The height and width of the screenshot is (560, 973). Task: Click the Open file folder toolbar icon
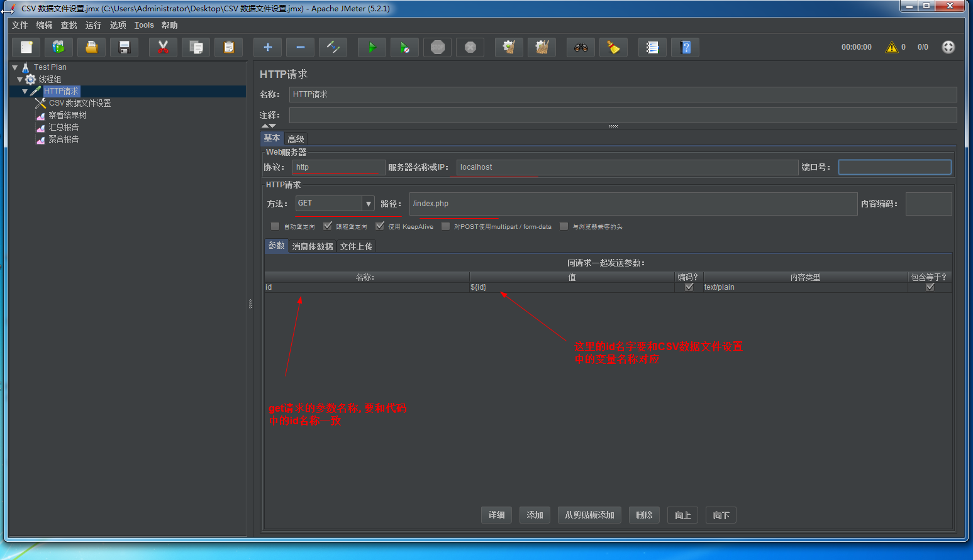[91, 47]
